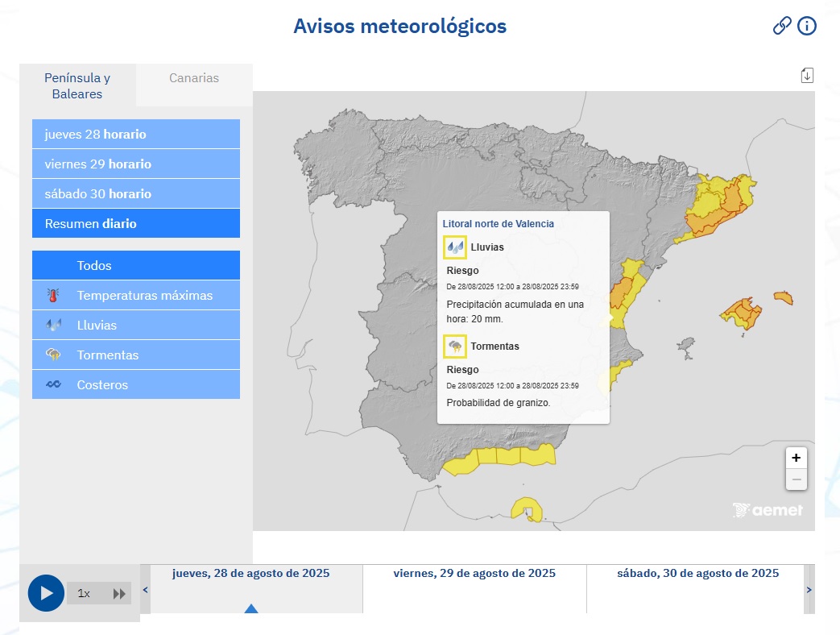Click the left chevron on the timeline
This screenshot has height=635, width=840.
(x=146, y=589)
